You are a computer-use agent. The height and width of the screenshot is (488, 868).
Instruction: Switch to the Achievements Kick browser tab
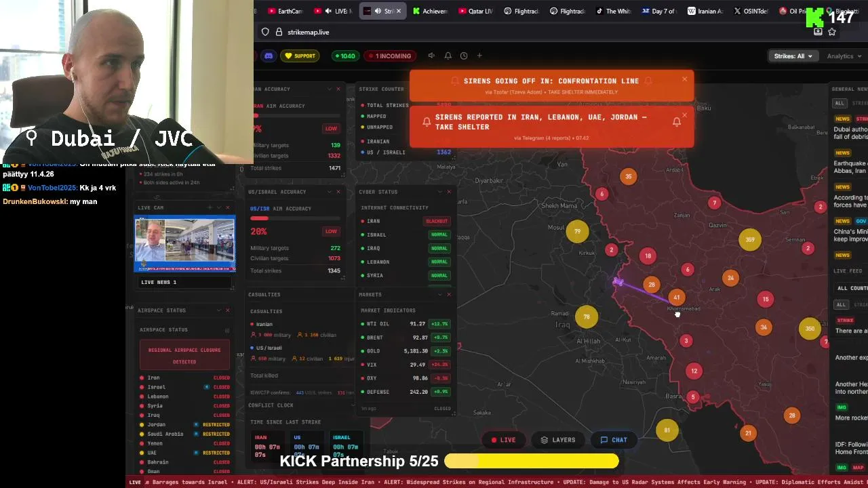429,11
